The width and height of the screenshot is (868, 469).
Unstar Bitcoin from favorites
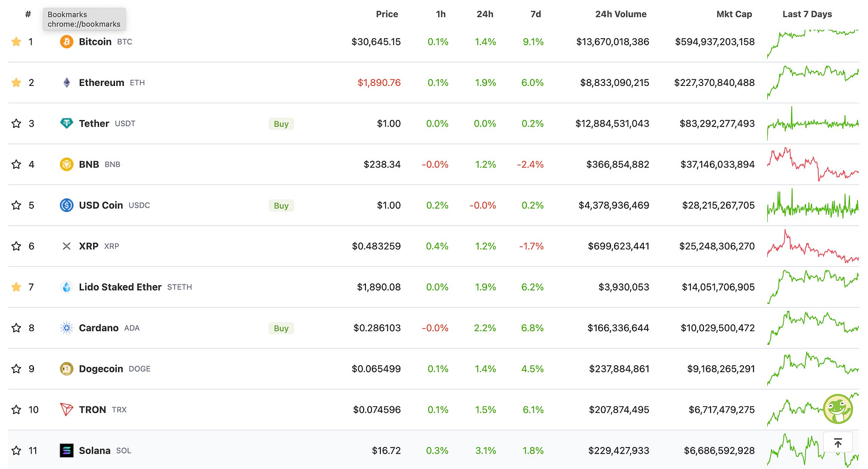(x=16, y=42)
